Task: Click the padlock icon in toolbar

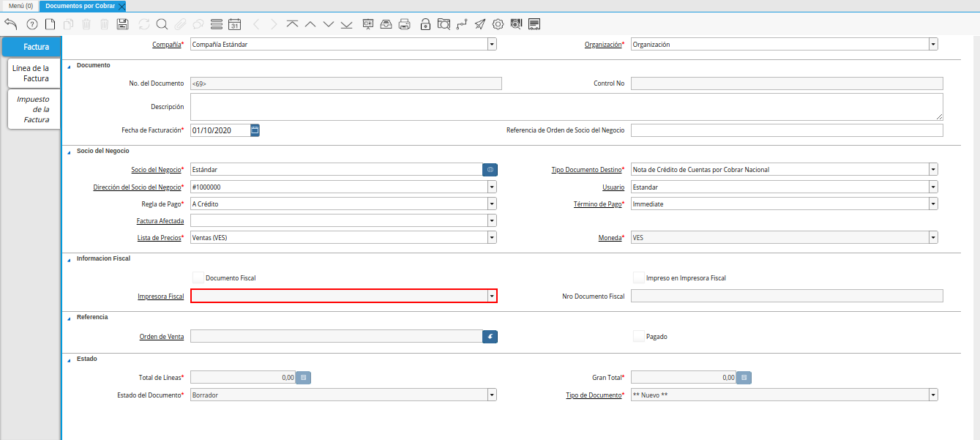Action: [425, 24]
